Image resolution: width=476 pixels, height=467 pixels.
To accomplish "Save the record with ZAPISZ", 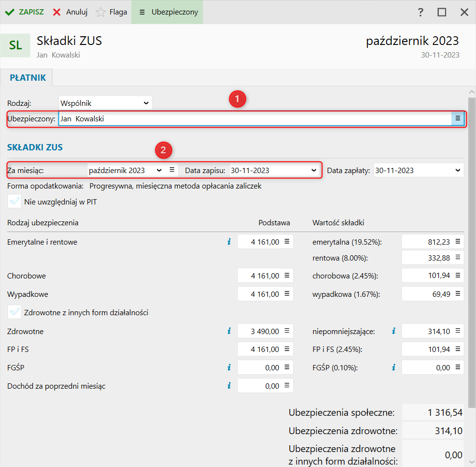I will click(x=25, y=12).
